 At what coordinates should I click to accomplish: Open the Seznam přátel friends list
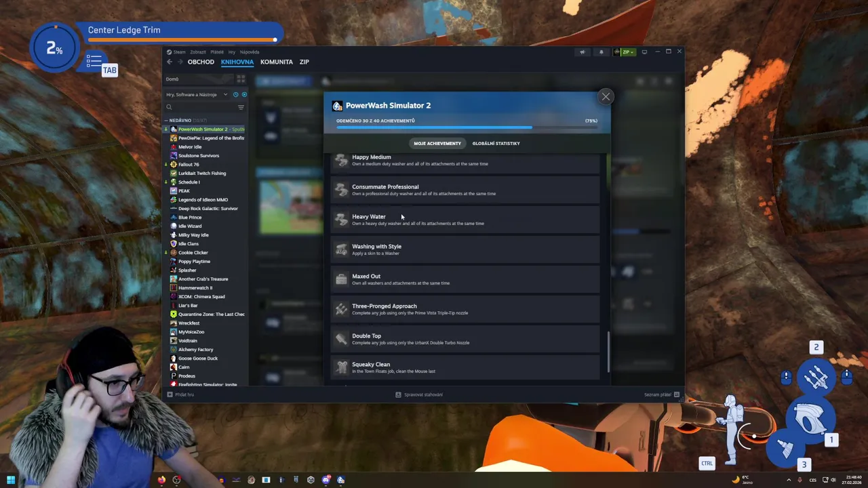662,394
